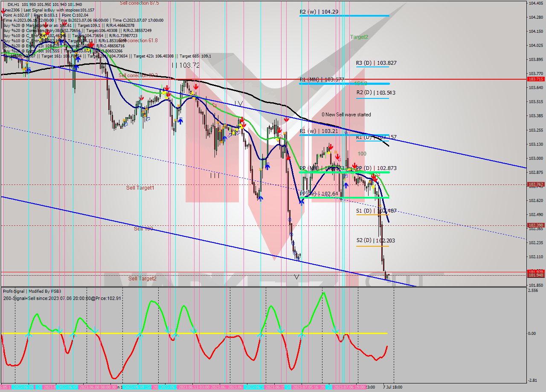Screen dimensions: 546x392
Task: Click the 'R1 (w) | 103.21' pivot label
Action: click(x=319, y=131)
